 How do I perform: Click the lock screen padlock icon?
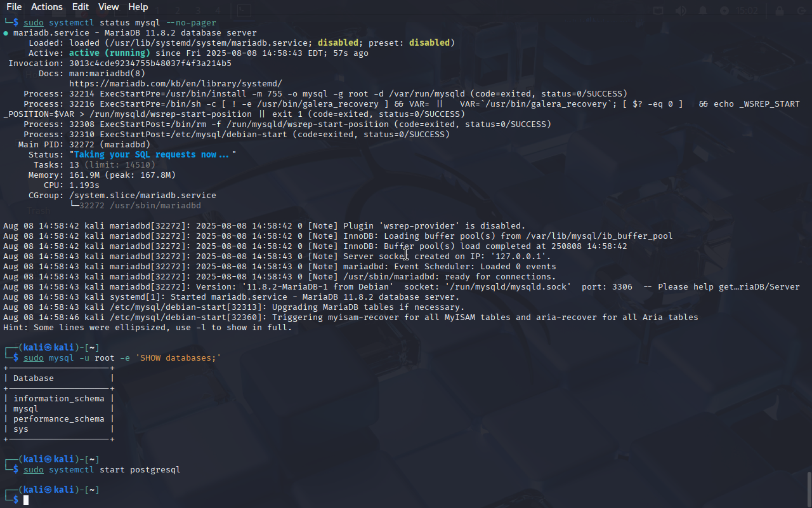tap(779, 11)
